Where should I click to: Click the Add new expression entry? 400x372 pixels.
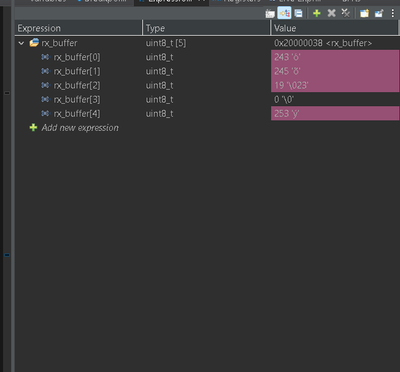point(80,128)
